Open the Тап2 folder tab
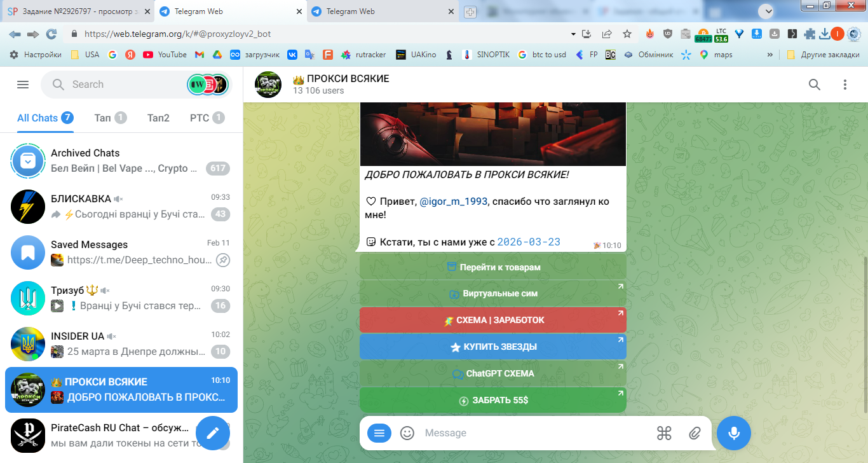Viewport: 868px width, 463px height. click(x=158, y=118)
